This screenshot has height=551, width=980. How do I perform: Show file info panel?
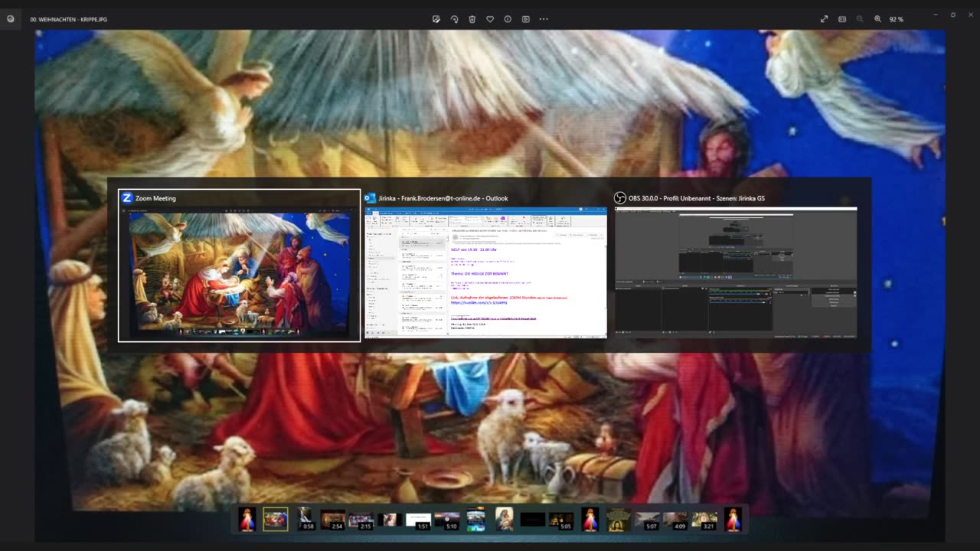508,19
